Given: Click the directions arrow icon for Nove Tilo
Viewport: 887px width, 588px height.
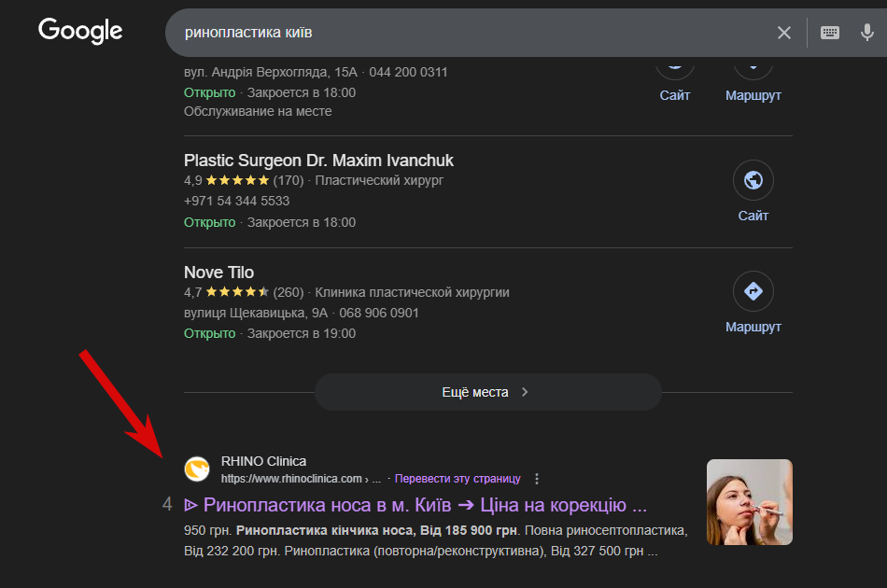Looking at the screenshot, I should 753,292.
